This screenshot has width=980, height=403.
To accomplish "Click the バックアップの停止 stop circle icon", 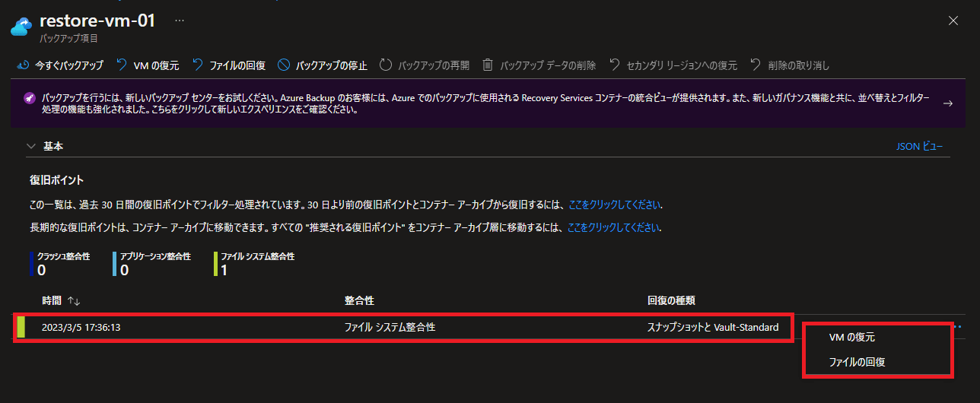I will coord(284,65).
